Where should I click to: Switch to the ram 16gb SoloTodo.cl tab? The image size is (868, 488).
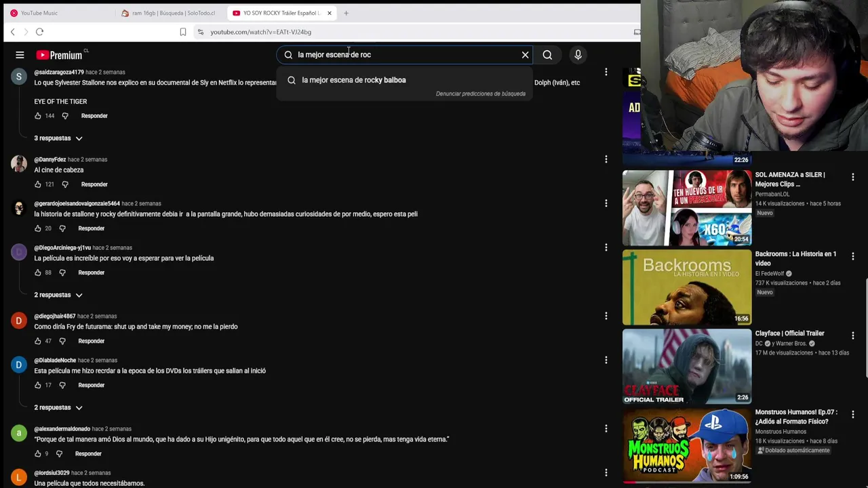170,13
